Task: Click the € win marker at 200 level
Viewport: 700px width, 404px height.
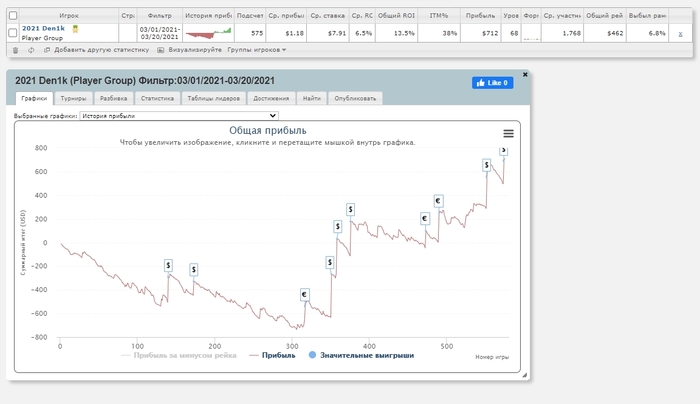Action: [425, 219]
